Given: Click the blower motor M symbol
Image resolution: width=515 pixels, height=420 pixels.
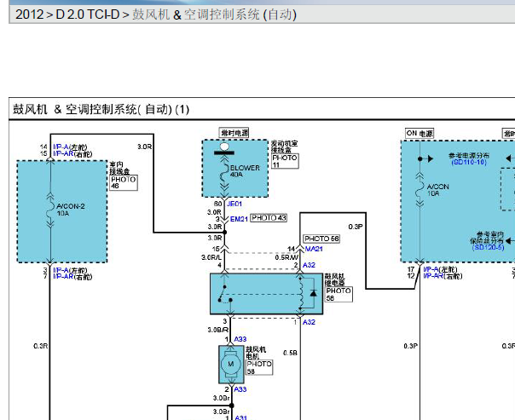Looking at the screenshot, I should pyautogui.click(x=231, y=364).
